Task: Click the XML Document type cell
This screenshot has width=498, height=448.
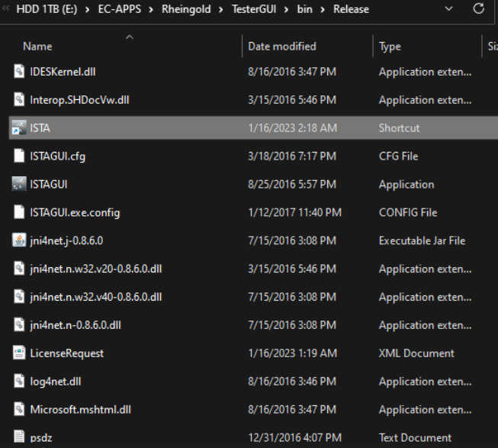Action: (416, 353)
